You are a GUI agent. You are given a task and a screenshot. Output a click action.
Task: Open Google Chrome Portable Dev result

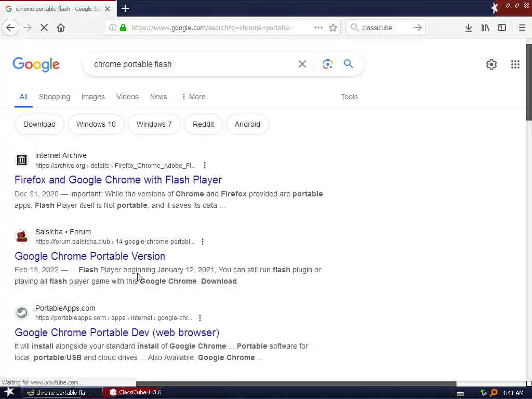(x=117, y=332)
